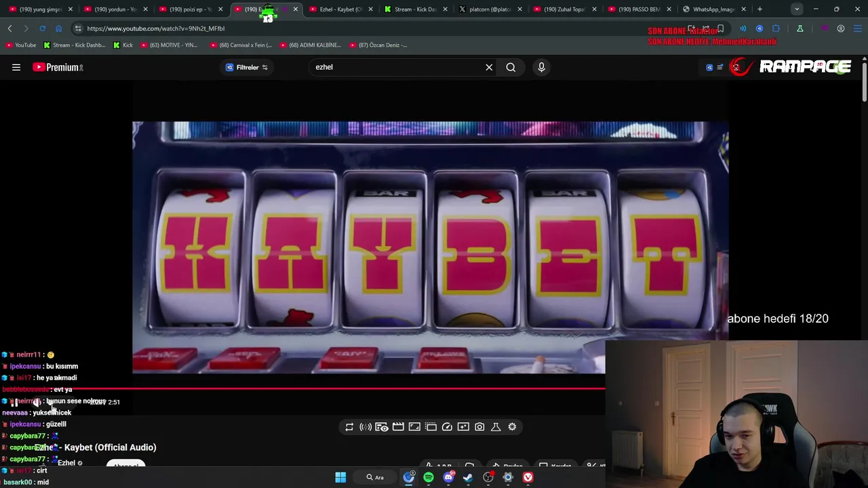Click the slot machine video frame

[430, 247]
